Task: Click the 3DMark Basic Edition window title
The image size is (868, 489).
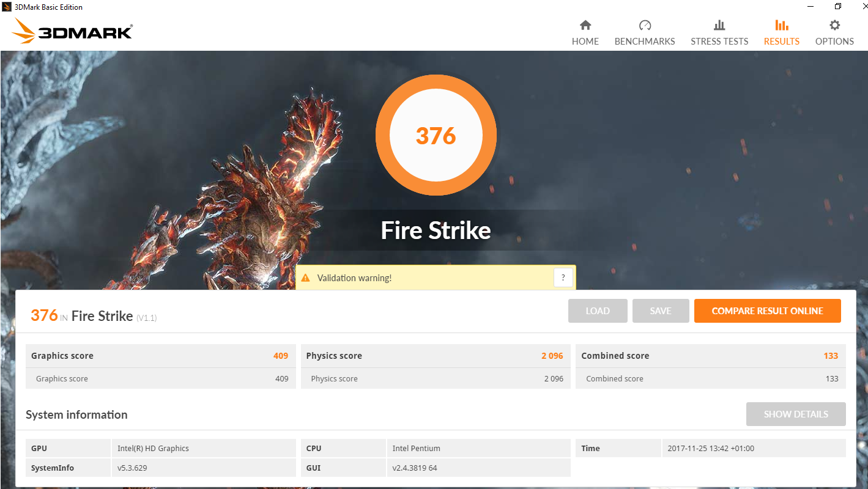Action: click(x=48, y=7)
